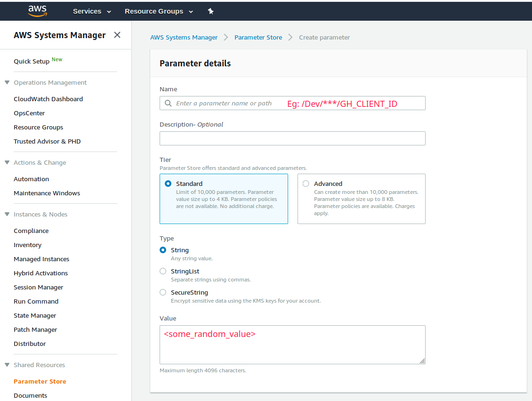The height and width of the screenshot is (401, 532).
Task: Click the AWS logo
Action: click(x=37, y=11)
